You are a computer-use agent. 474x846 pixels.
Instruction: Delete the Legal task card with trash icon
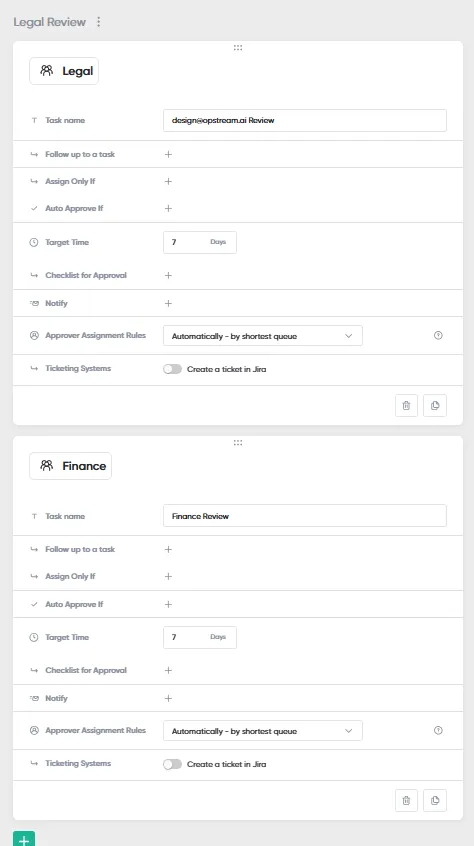pos(407,406)
